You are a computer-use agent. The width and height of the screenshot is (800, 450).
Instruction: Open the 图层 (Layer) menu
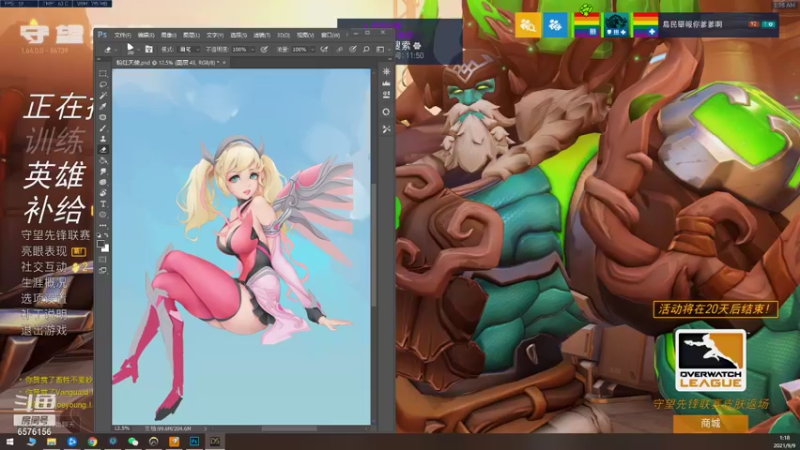(191, 35)
